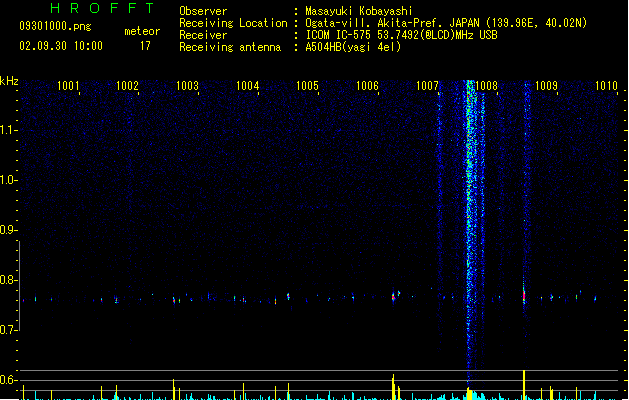Click observer name Masayuki Kobayashi
The height and width of the screenshot is (400, 629).
[359, 11]
